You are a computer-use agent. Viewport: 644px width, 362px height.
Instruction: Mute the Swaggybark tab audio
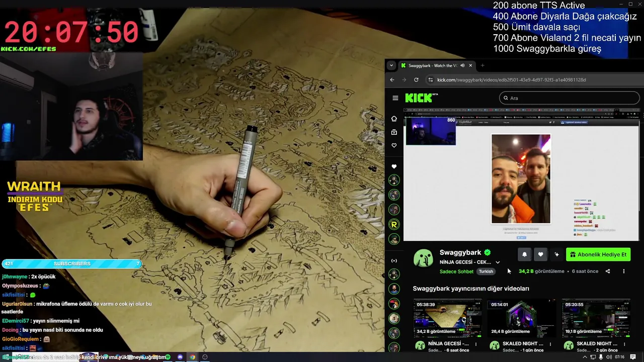pos(462,65)
